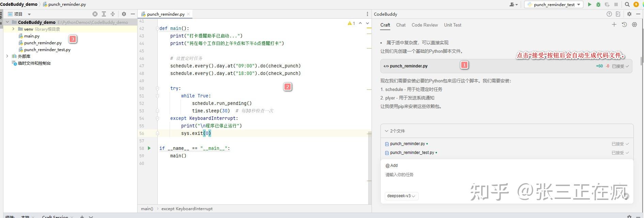Click the main() breadcrumb below the editor

point(147,208)
